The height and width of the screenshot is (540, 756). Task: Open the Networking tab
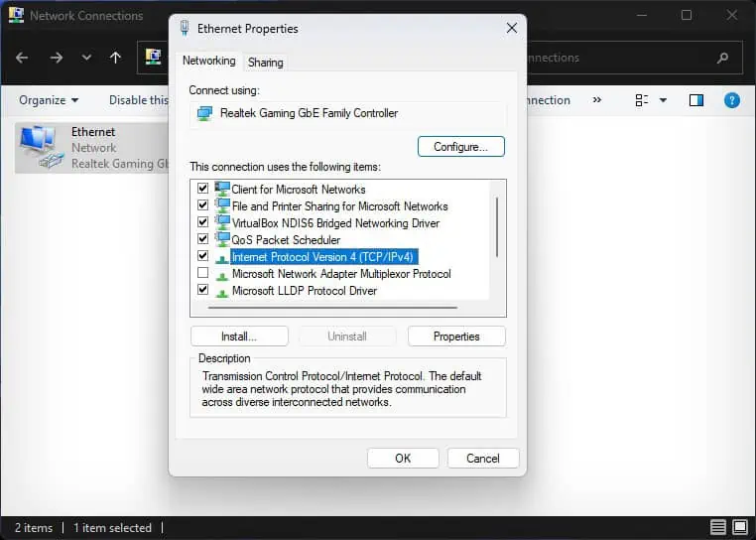pos(208,61)
